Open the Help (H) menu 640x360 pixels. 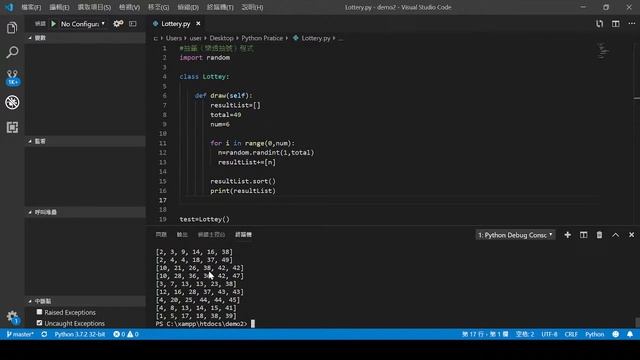(252, 7)
